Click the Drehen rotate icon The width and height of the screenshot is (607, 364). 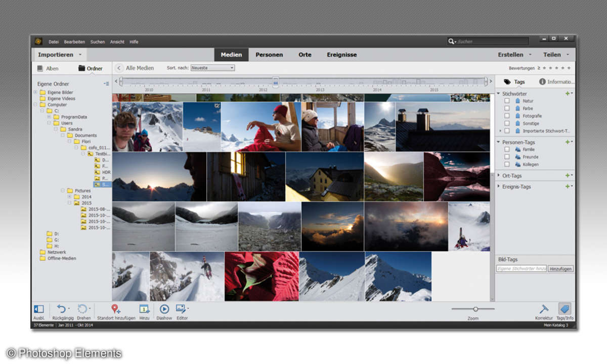click(x=82, y=309)
